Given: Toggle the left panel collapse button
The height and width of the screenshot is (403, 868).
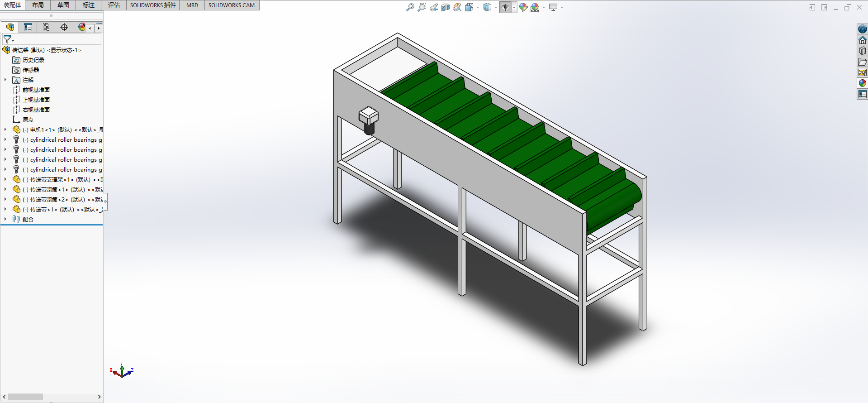Looking at the screenshot, I should click(x=812, y=7).
